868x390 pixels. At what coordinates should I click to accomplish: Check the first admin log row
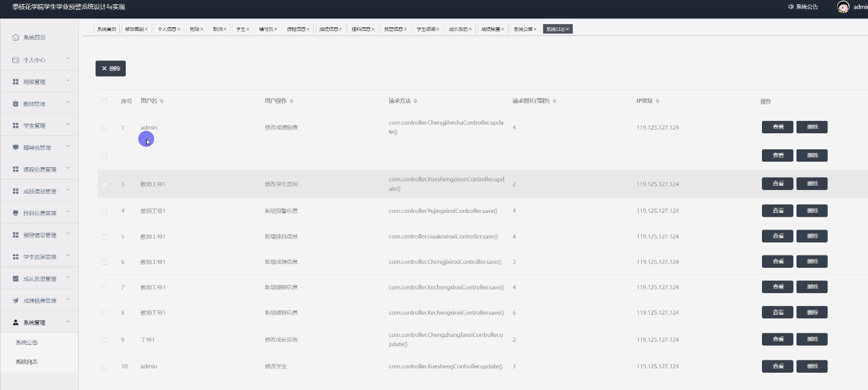click(x=104, y=127)
